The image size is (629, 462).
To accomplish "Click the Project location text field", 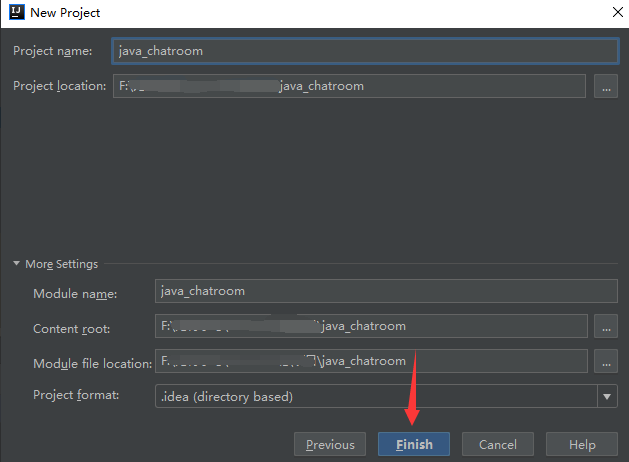I will coord(349,86).
